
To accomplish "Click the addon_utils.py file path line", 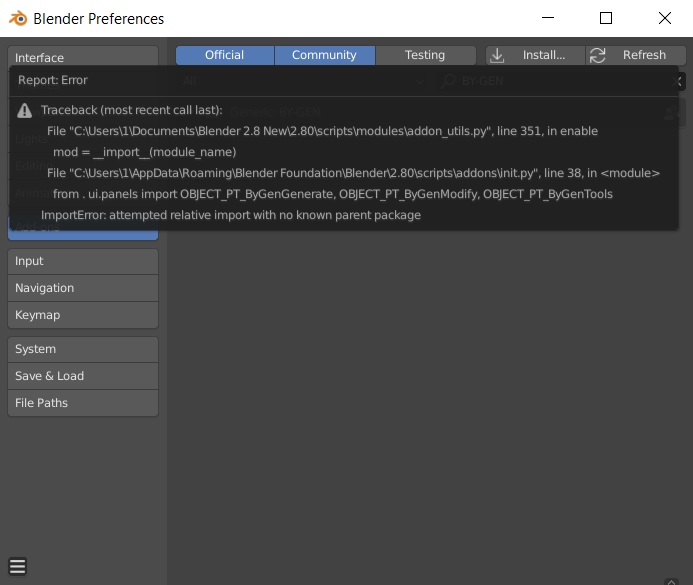I will (322, 131).
